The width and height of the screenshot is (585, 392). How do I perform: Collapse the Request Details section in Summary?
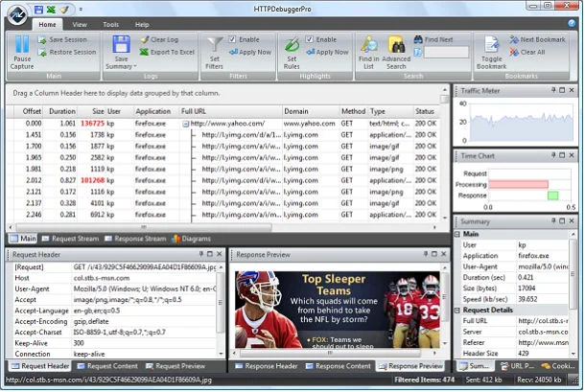[x=457, y=311]
